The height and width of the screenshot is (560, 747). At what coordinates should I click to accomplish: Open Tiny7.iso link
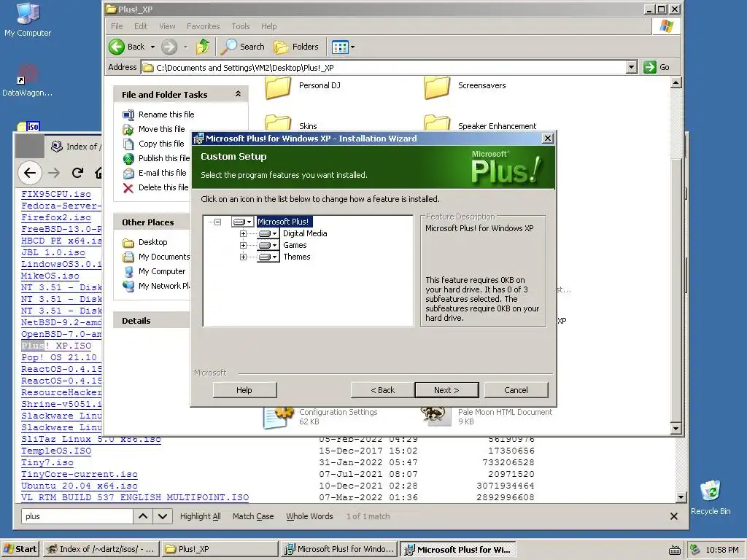tap(47, 462)
